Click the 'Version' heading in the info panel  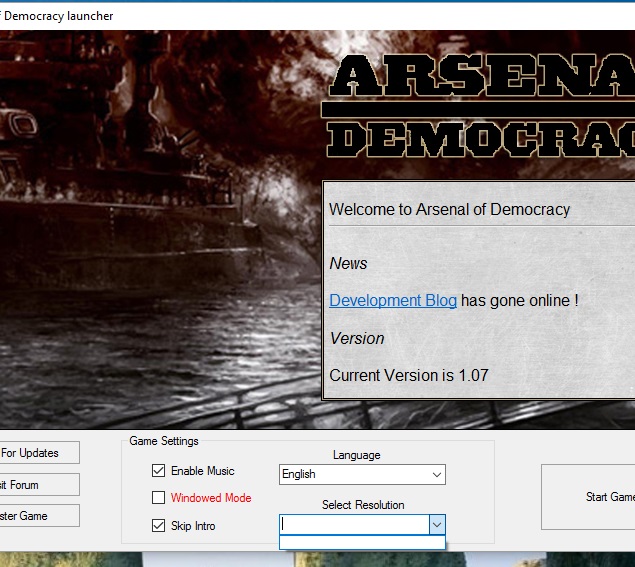(357, 338)
